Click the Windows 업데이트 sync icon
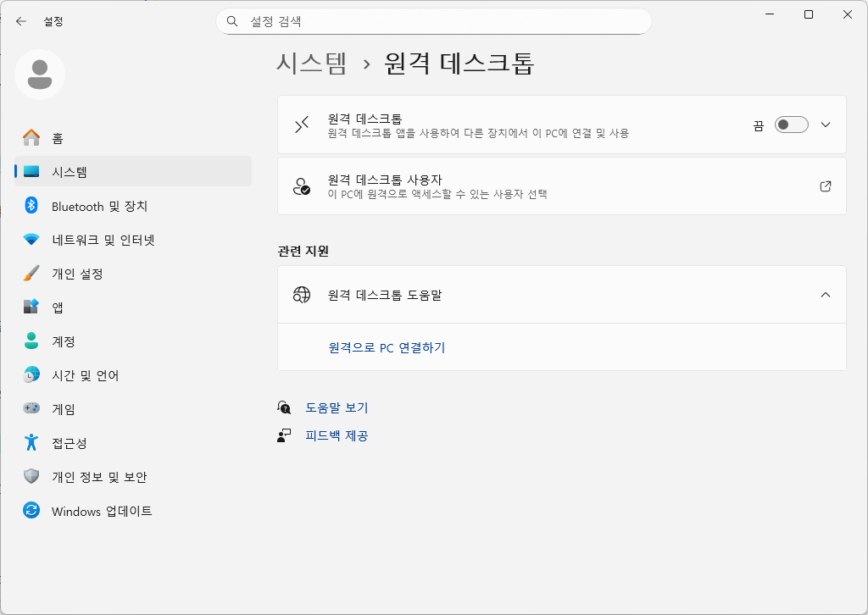868x615 pixels. pos(31,510)
